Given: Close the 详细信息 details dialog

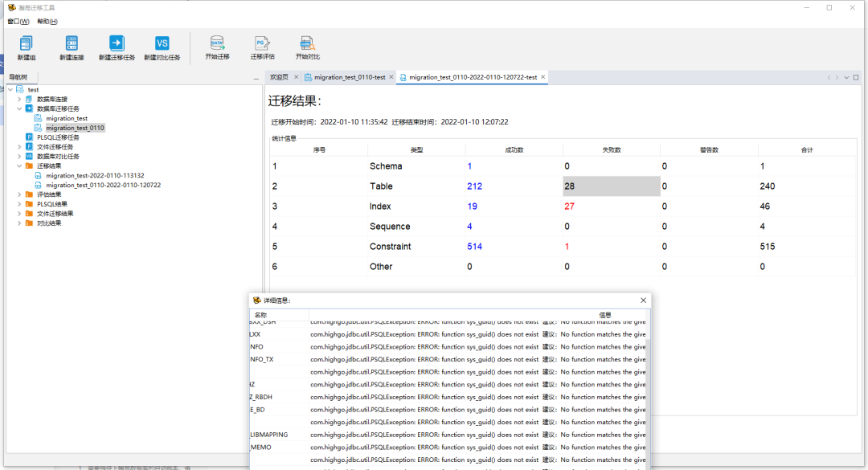Looking at the screenshot, I should coord(643,300).
